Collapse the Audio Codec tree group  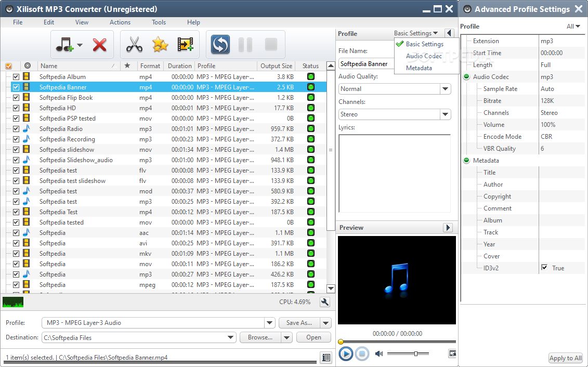click(x=466, y=77)
